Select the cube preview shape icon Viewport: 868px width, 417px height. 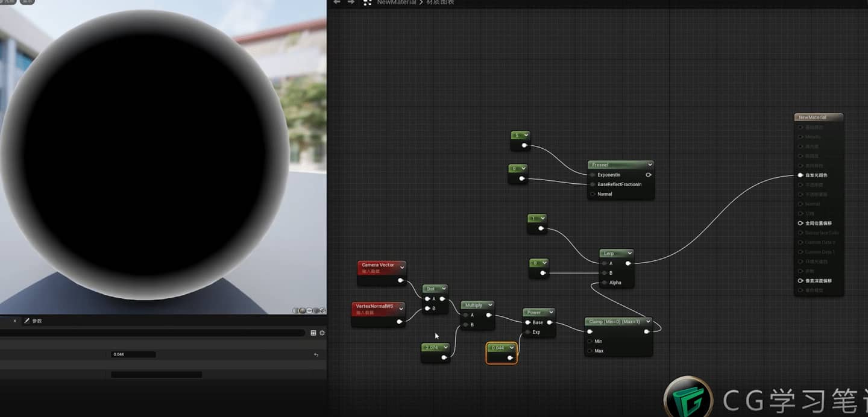pyautogui.click(x=316, y=311)
